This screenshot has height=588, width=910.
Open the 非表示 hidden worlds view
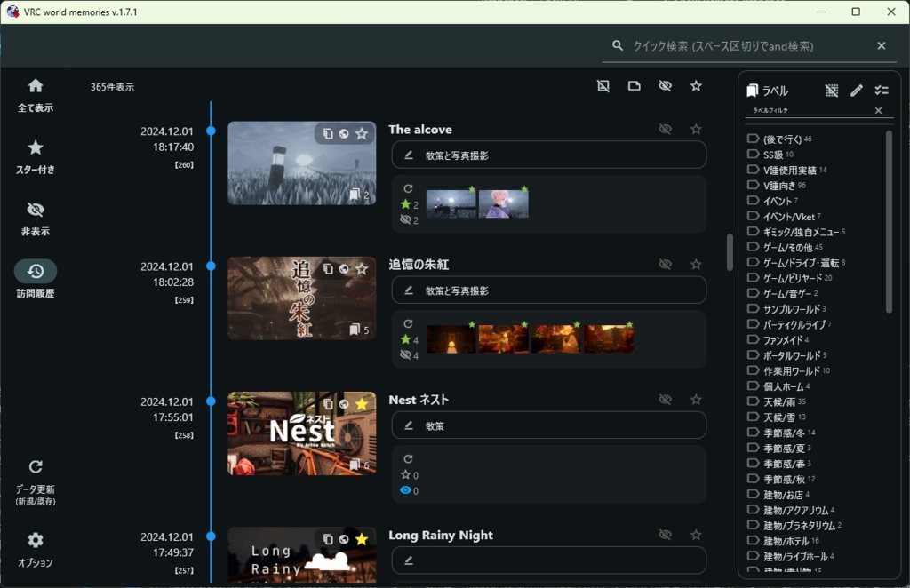(x=36, y=219)
